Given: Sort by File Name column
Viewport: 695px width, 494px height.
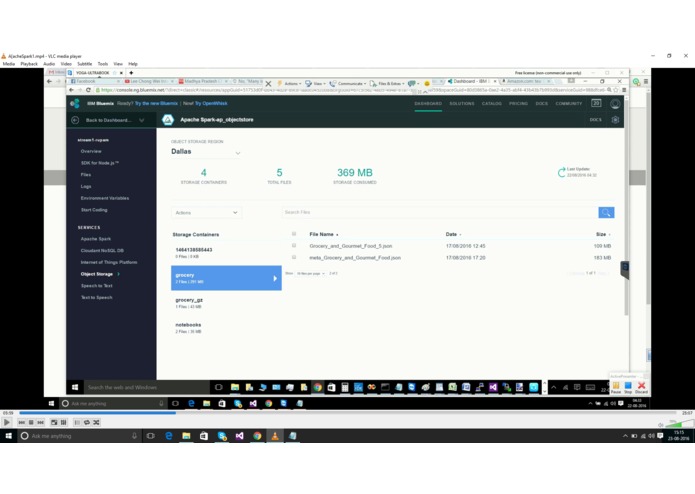Looking at the screenshot, I should tap(324, 234).
